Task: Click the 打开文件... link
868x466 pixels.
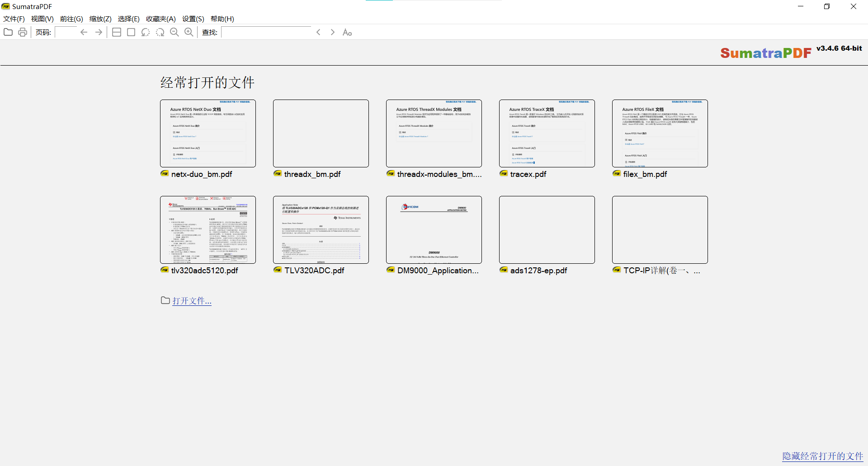Action: 192,301
